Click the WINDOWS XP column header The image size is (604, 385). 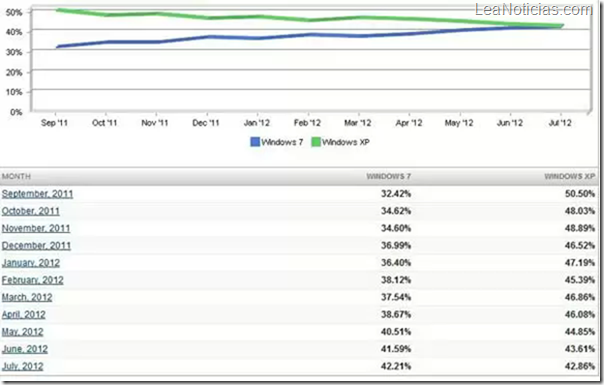point(570,177)
